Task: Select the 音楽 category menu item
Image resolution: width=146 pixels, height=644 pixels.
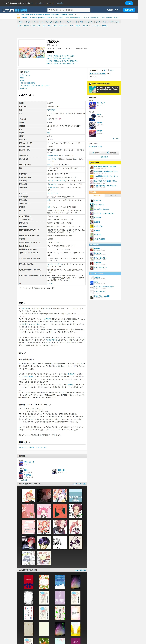Action: pos(56,22)
